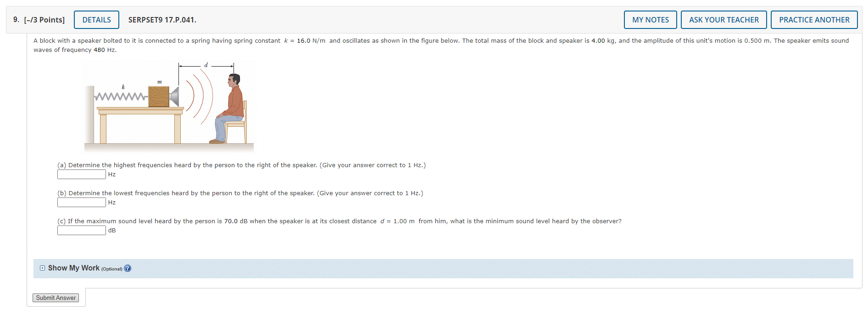Click the wooden block in the figure
868x310 pixels.
tap(159, 96)
